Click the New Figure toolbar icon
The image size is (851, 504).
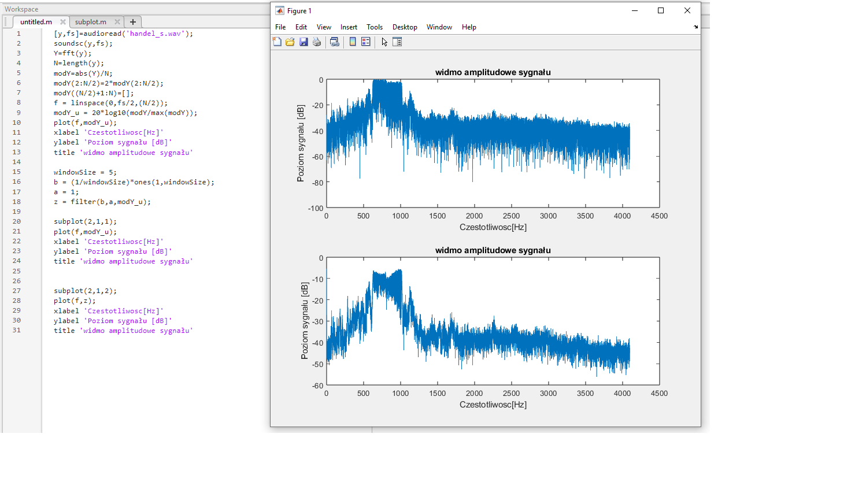click(x=277, y=42)
